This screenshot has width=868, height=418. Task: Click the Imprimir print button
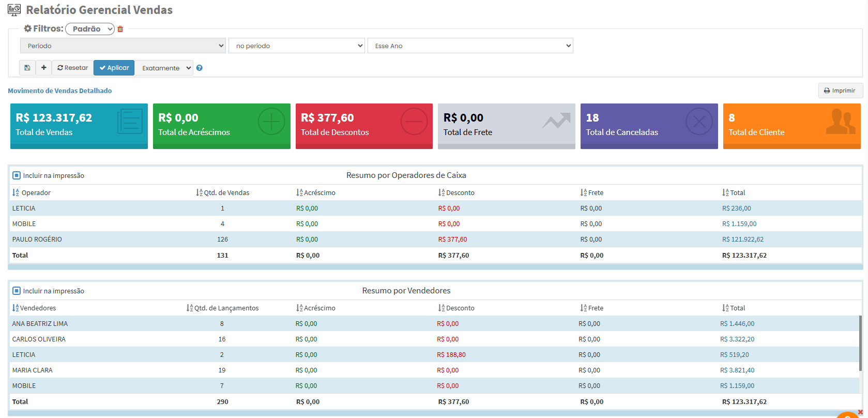pyautogui.click(x=840, y=91)
